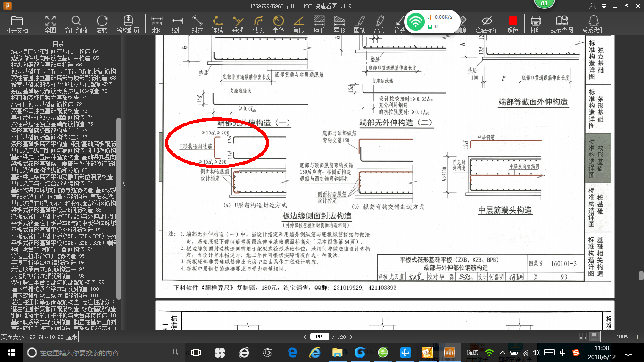Switch to single-page continuous view
This screenshot has height=362, width=644.
tap(594, 337)
